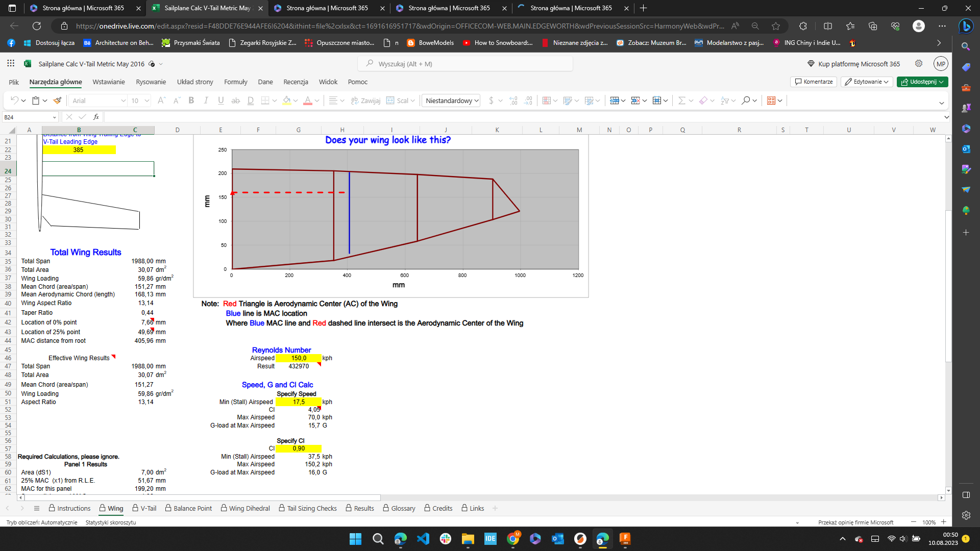
Task: Click the Komentarze button
Action: pos(813,82)
